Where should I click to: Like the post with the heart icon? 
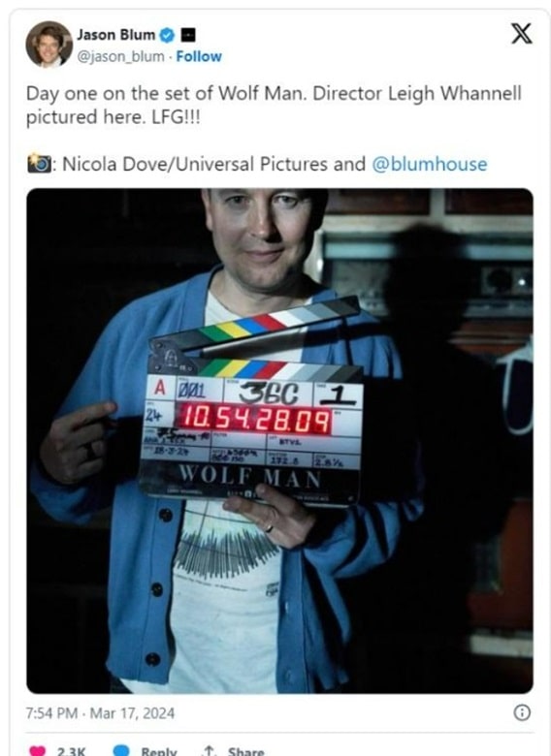click(x=37, y=751)
